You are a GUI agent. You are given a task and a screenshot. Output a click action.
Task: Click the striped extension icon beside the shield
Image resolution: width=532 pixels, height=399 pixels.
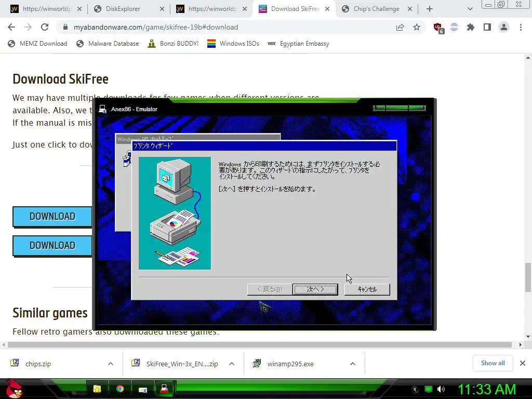click(x=454, y=27)
